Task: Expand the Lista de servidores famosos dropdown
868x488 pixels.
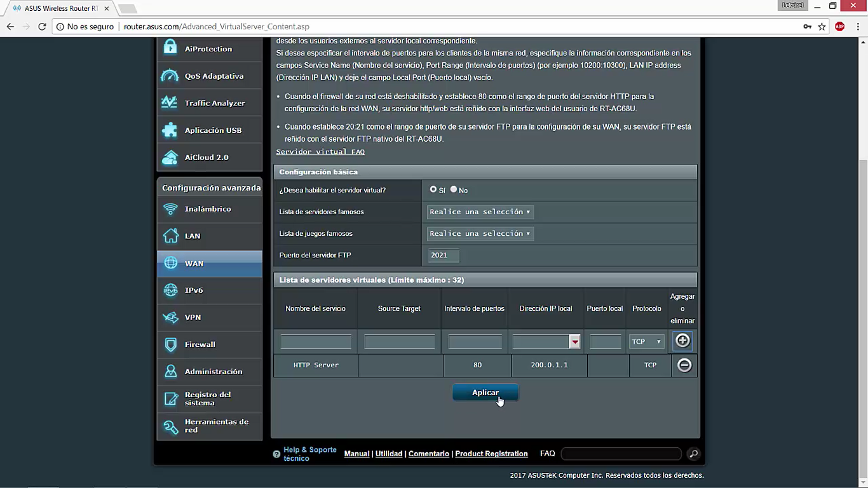Action: pyautogui.click(x=480, y=212)
